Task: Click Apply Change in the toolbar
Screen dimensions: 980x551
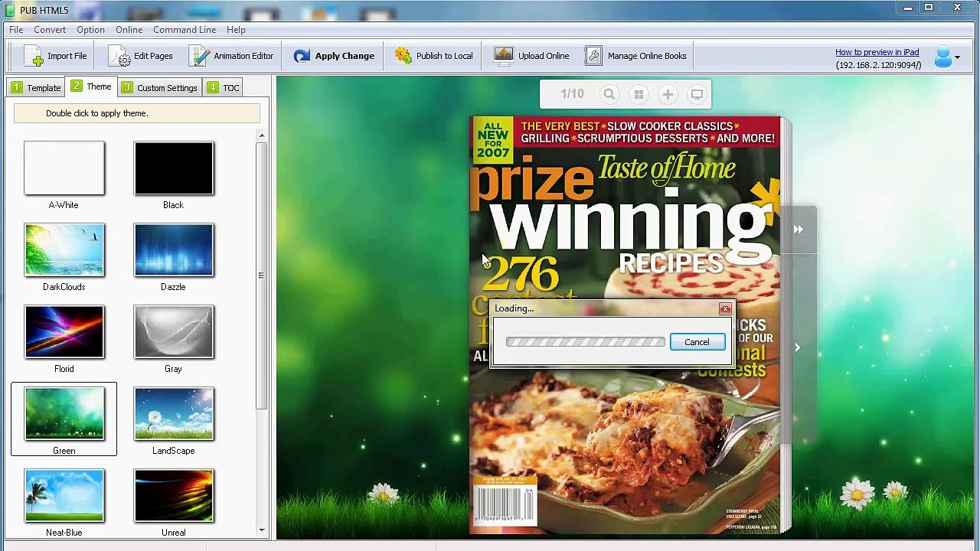Action: [334, 56]
